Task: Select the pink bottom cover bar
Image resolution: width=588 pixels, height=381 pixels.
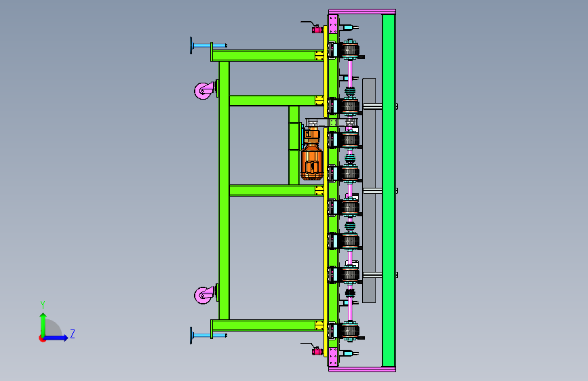Action: [x=362, y=369]
